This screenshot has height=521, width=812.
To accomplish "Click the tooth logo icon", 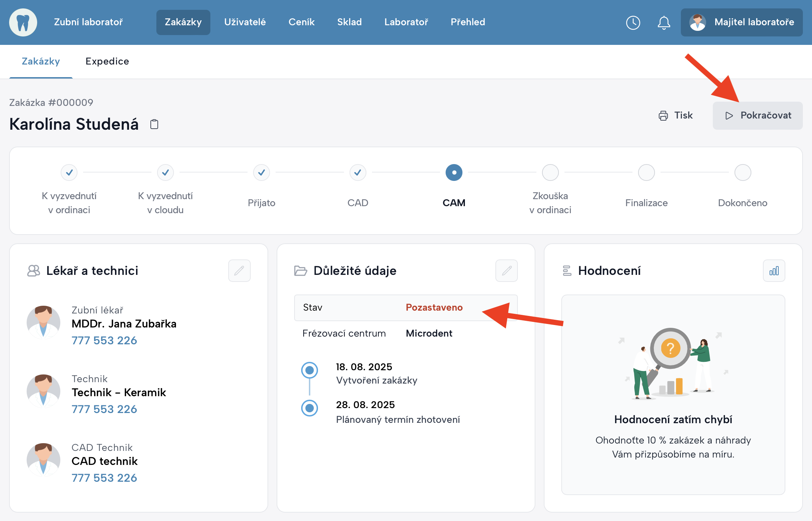I will 23,22.
